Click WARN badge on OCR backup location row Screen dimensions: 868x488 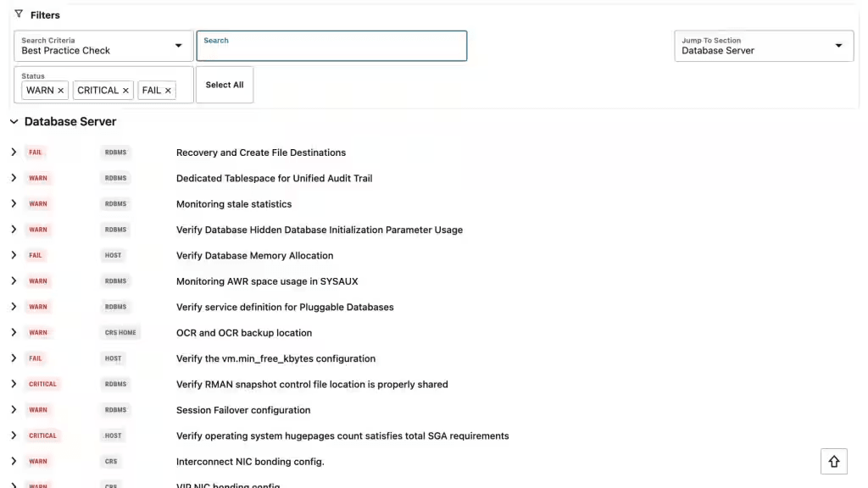click(x=38, y=332)
